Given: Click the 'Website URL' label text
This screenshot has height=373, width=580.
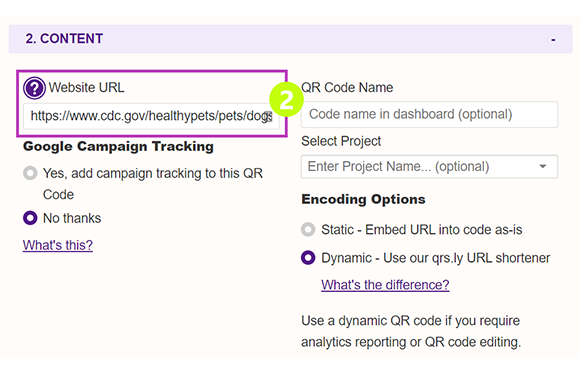Looking at the screenshot, I should point(86,88).
